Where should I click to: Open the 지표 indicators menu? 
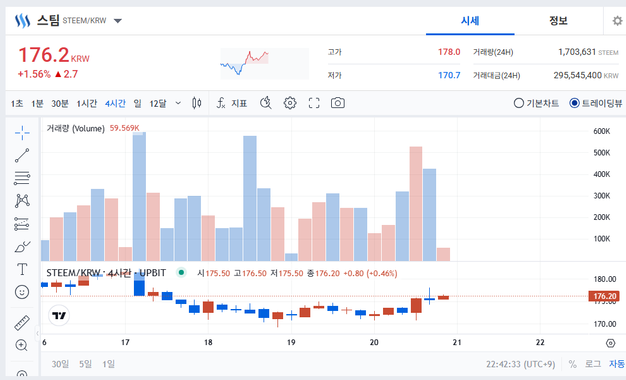[x=232, y=103]
